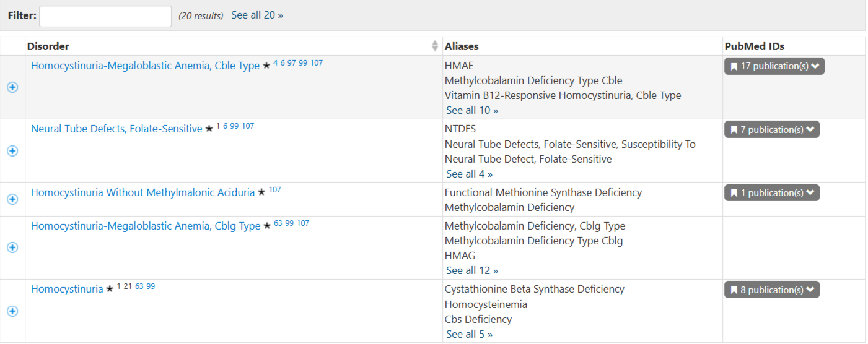Expand row for Homocystinuria-Megaloblastic Anemia, Cble Type

pos(12,87)
